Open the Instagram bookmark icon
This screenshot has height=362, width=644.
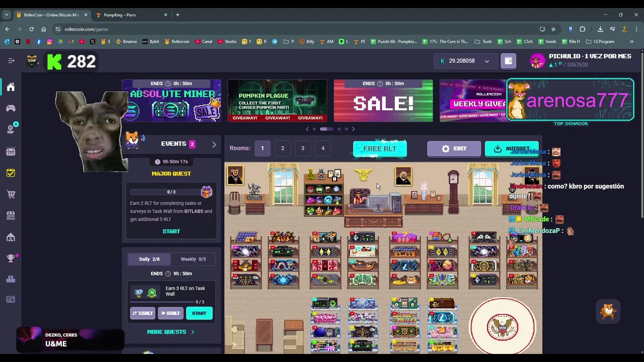49,41
